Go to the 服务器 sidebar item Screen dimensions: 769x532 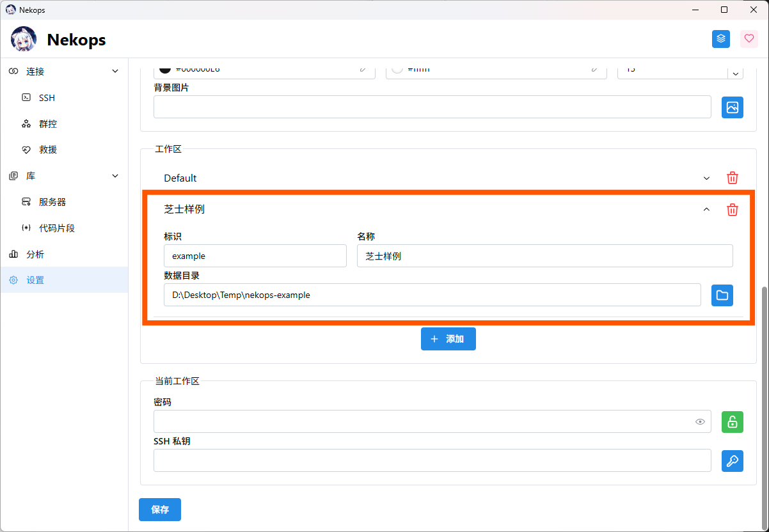pos(52,202)
